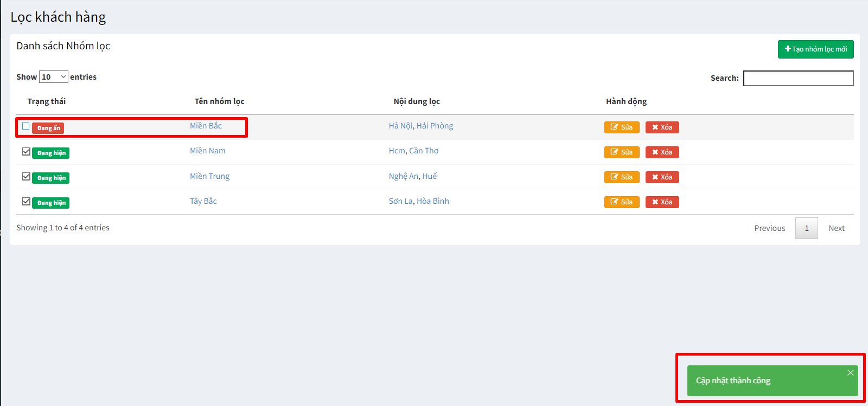Viewport: 868px width, 406px height.
Task: Open the Show entries dropdown
Action: pos(54,77)
